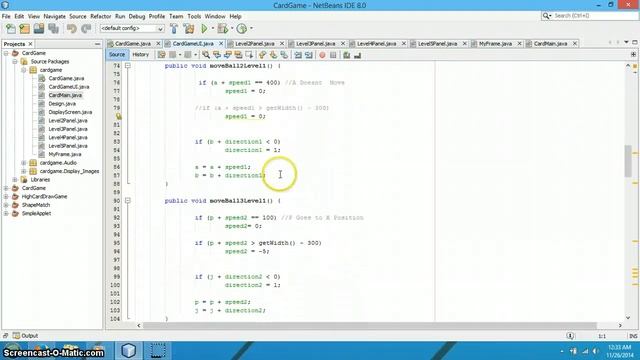Click Find Previous Occurrence icon

point(217,55)
